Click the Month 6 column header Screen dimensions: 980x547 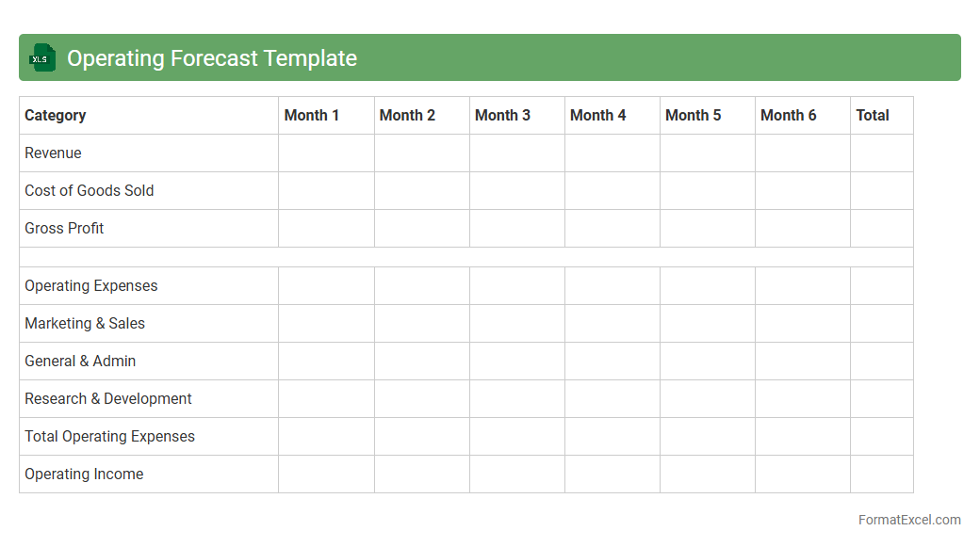click(x=788, y=116)
